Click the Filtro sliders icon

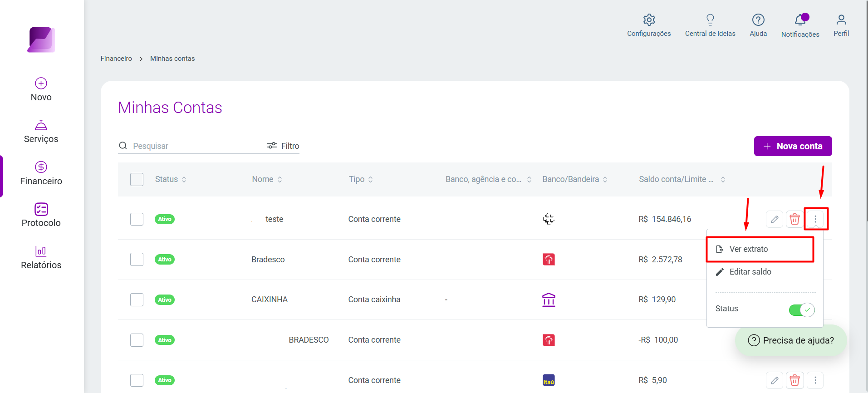(x=272, y=146)
